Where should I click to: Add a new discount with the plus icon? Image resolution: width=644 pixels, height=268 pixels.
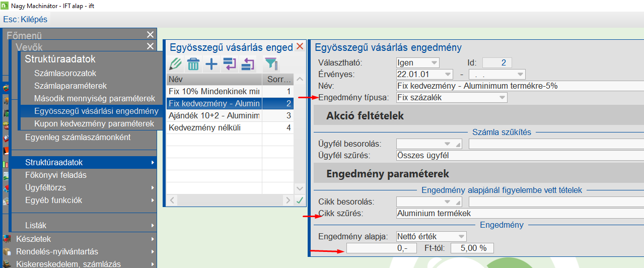tap(211, 64)
